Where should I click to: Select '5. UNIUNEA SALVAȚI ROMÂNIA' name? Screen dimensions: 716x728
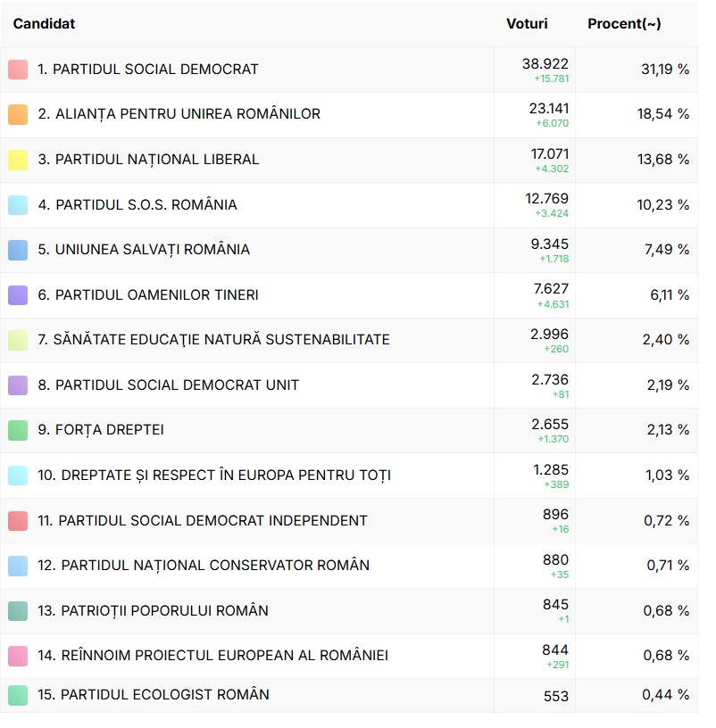[144, 250]
